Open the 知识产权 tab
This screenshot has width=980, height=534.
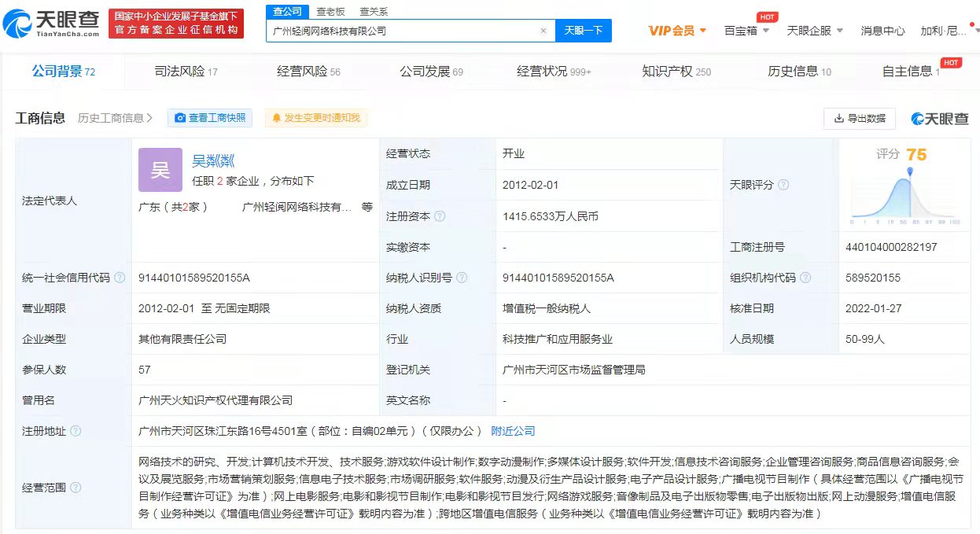coord(676,72)
